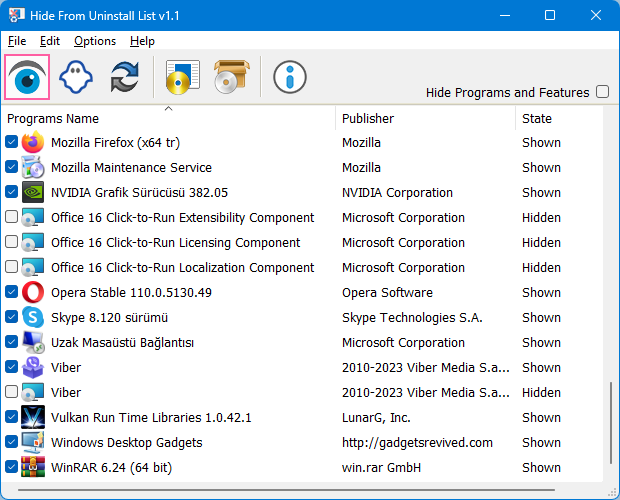Select the Vulkan Run Time Libraries row
Image resolution: width=620 pixels, height=500 pixels.
click(150, 417)
